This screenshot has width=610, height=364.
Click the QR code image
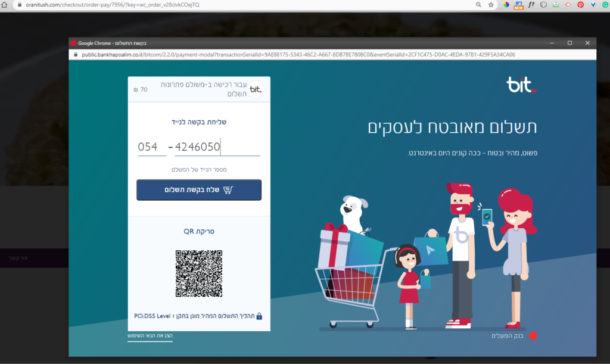199,273
